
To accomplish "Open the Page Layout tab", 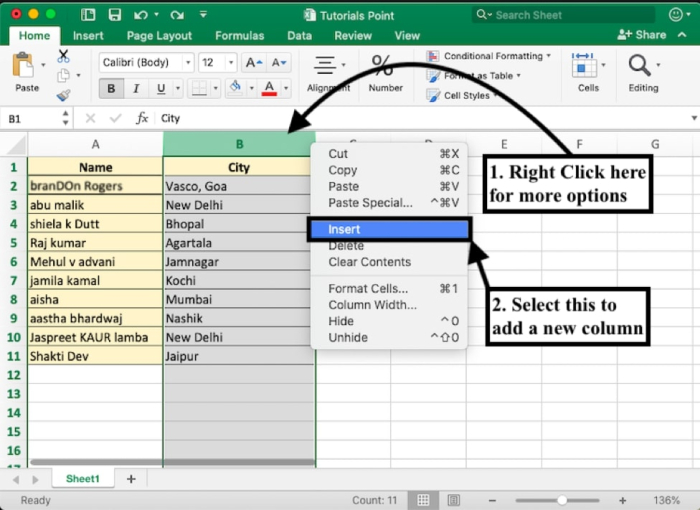I will pos(159,36).
